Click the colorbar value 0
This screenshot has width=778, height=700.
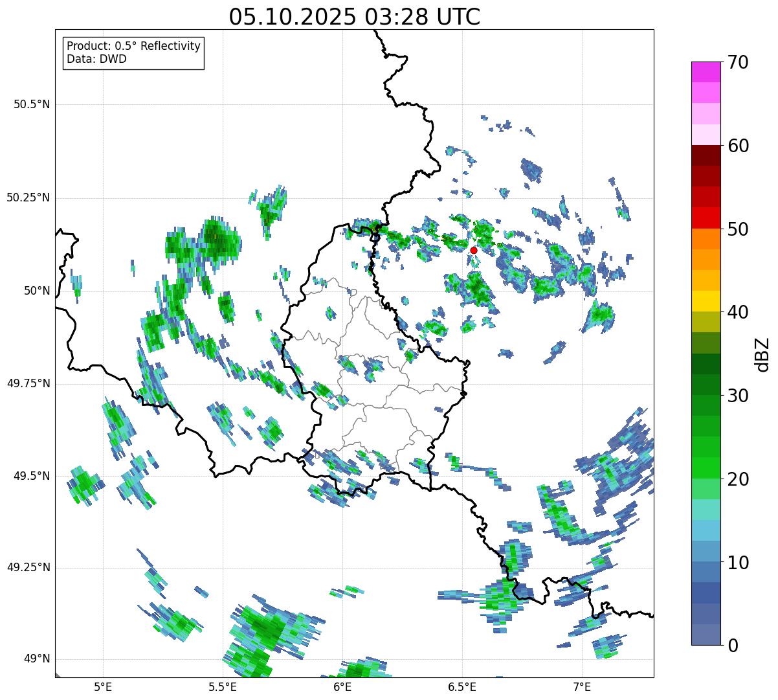(x=733, y=646)
